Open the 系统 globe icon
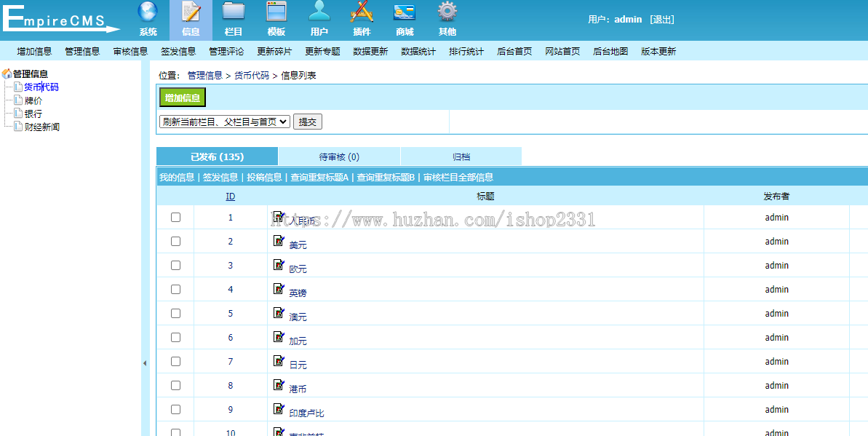 148,13
